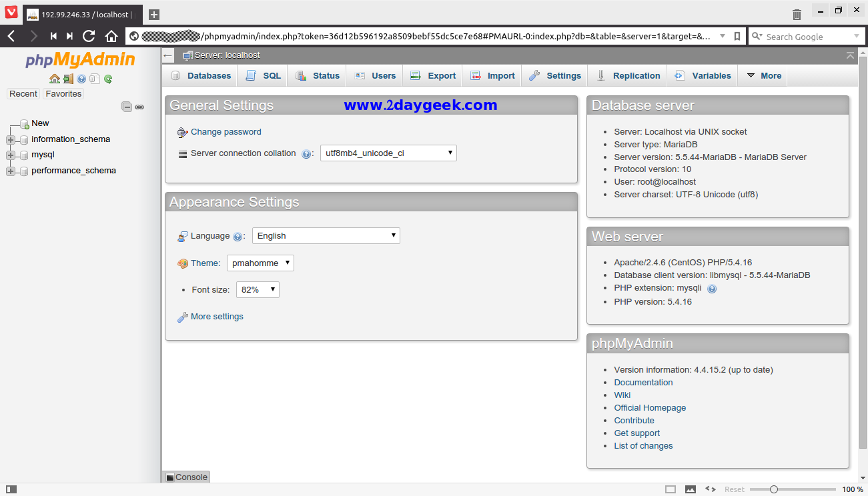
Task: Expand the mysql database tree node
Action: click(10, 155)
